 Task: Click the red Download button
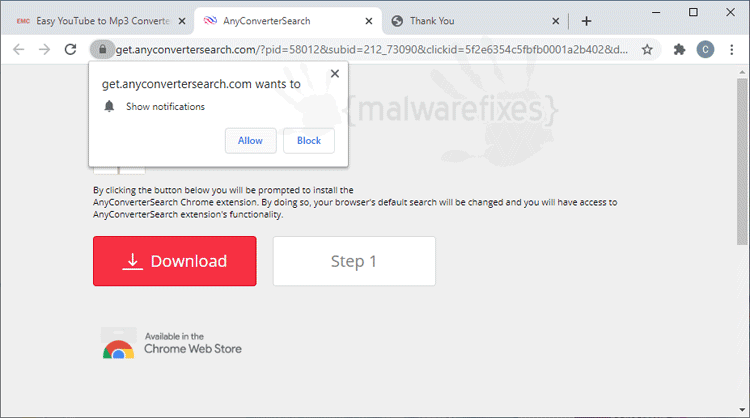coord(175,261)
